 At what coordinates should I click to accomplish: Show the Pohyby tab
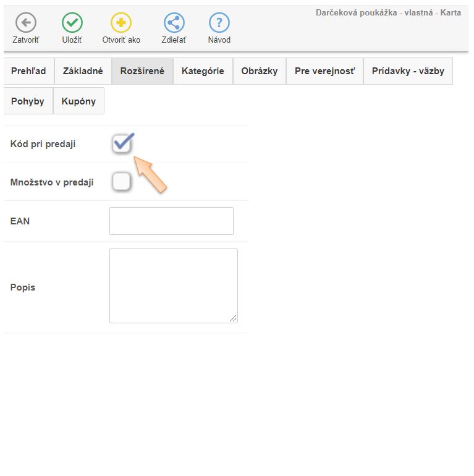[x=28, y=101]
